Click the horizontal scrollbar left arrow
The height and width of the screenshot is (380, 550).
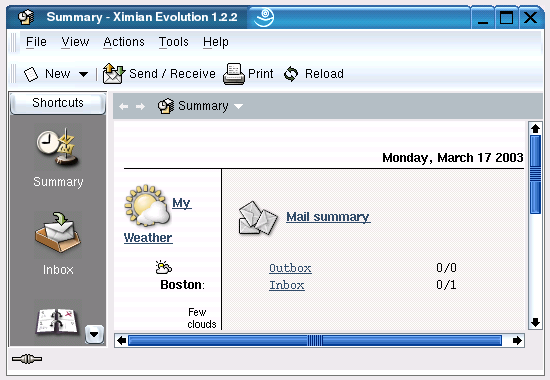tap(121, 341)
